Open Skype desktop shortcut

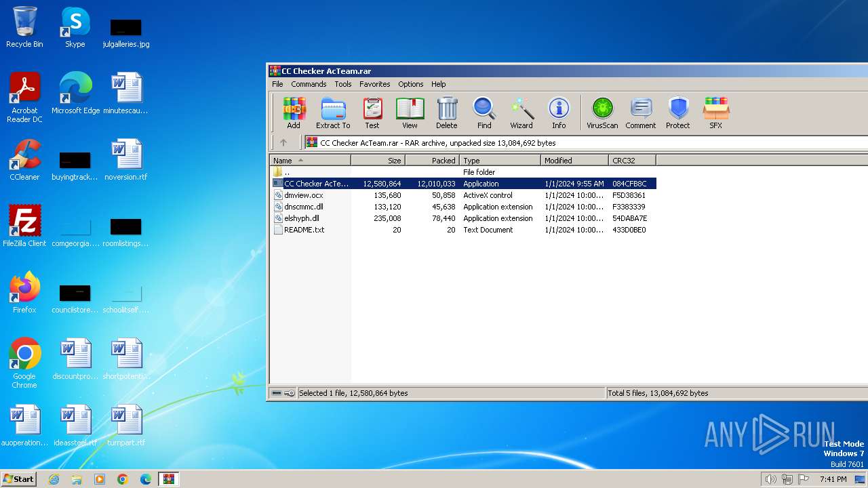[x=75, y=27]
